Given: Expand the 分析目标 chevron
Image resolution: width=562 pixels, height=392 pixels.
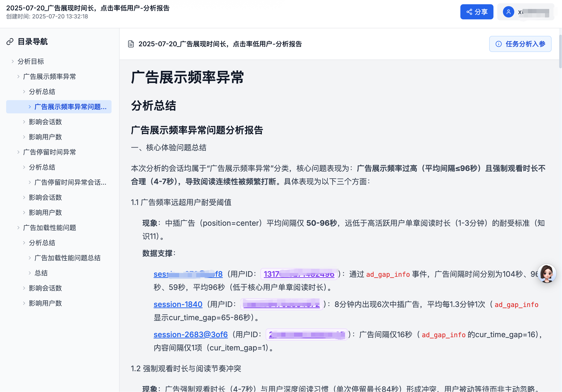Looking at the screenshot, I should pyautogui.click(x=13, y=61).
